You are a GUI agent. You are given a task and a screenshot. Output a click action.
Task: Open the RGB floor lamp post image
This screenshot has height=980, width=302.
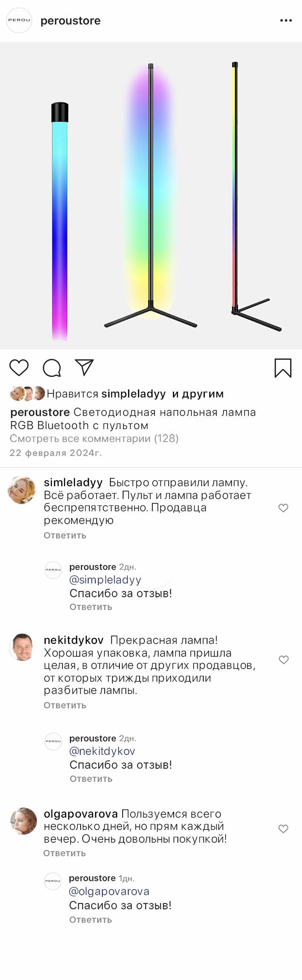(151, 196)
